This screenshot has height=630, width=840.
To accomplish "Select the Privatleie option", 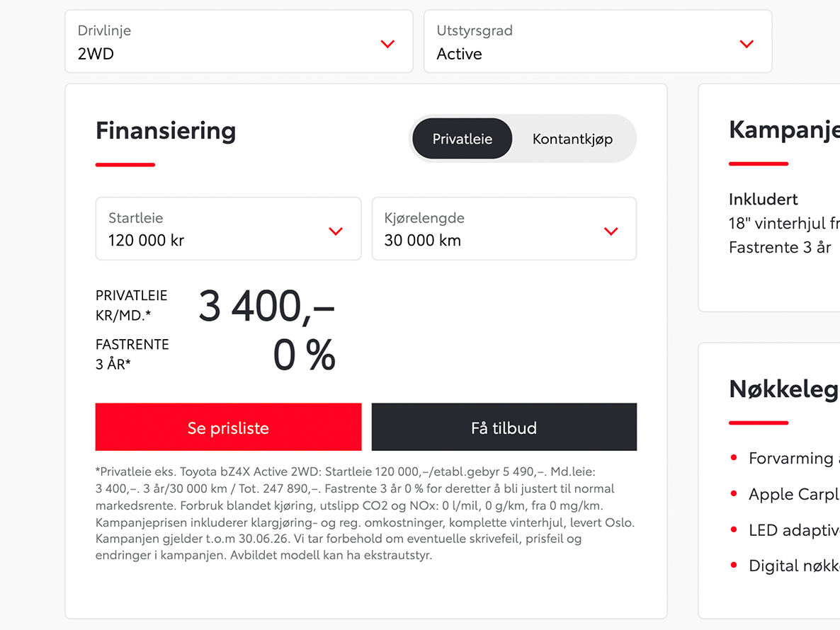I will pyautogui.click(x=462, y=139).
